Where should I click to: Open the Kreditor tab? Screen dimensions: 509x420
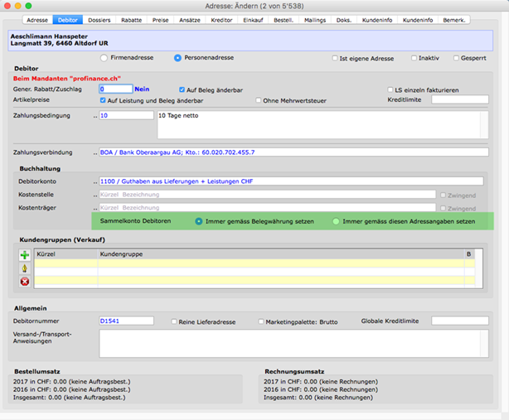tap(221, 18)
